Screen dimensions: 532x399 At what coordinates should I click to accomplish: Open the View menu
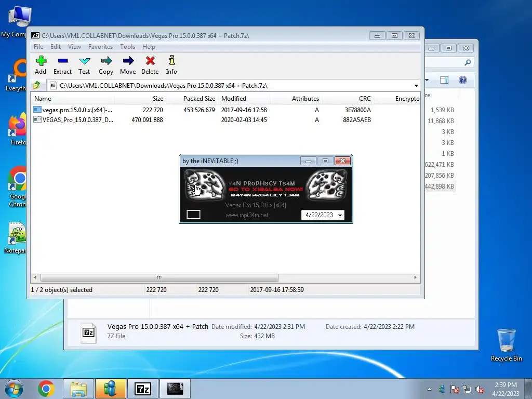tap(74, 47)
